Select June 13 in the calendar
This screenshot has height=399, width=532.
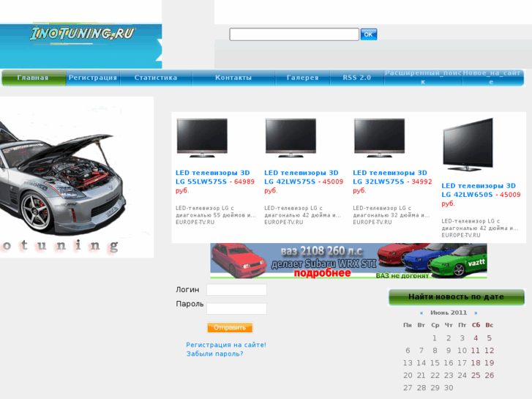pos(408,363)
